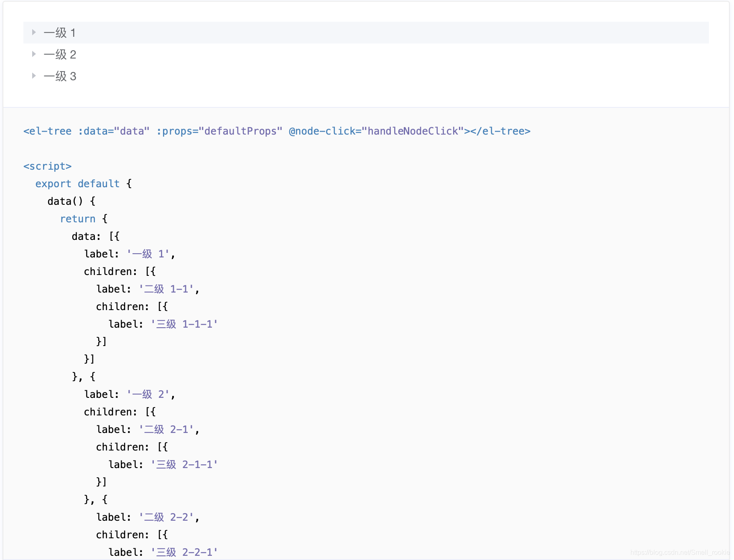
Task: Select the 一级 2 tree row label
Action: (60, 54)
